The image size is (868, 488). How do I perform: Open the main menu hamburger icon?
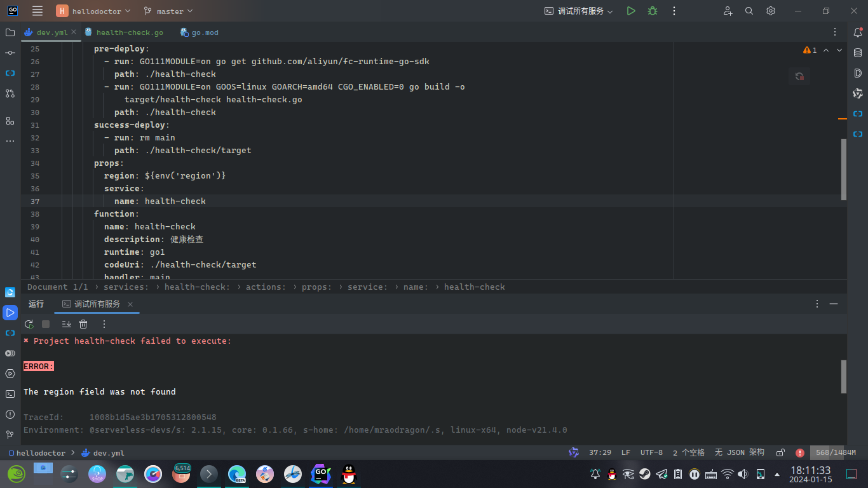tap(37, 11)
